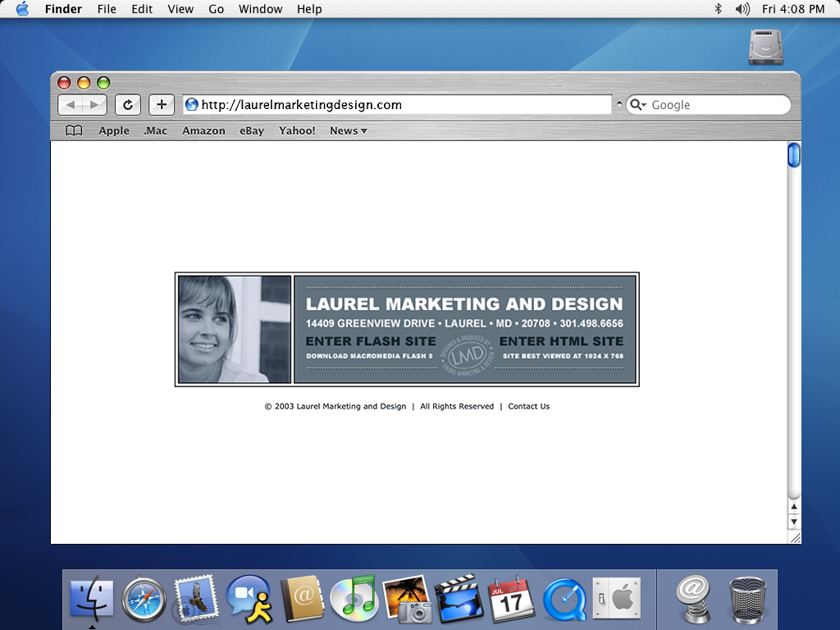This screenshot has height=630, width=840.
Task: Click the Yahoo! bookmark link
Action: [297, 130]
